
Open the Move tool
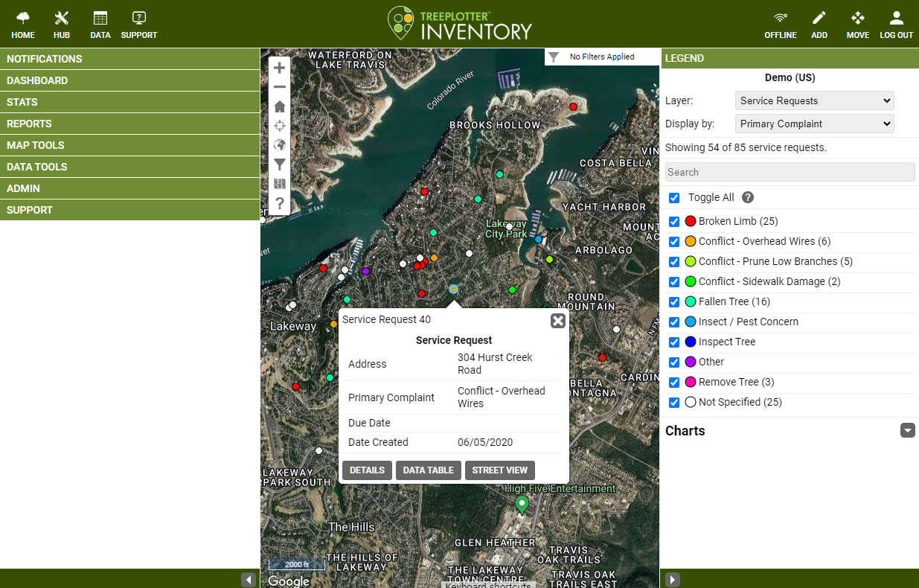click(x=857, y=22)
